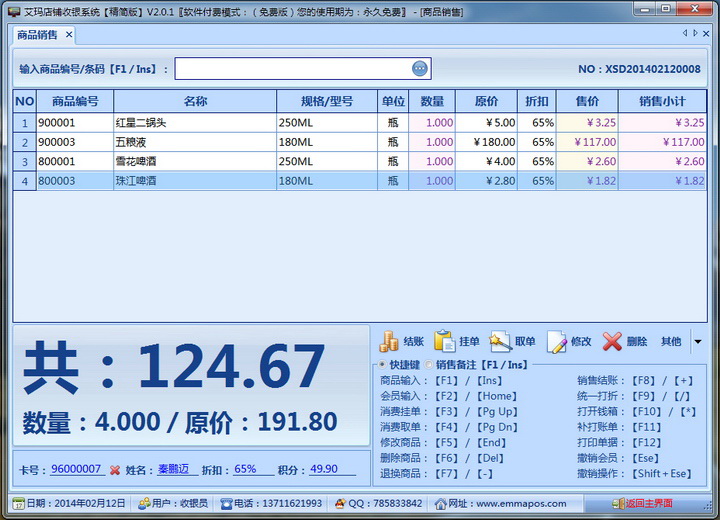The height and width of the screenshot is (520, 720).
Task: Click the ¥2.80 original price cell
Action: click(486, 181)
